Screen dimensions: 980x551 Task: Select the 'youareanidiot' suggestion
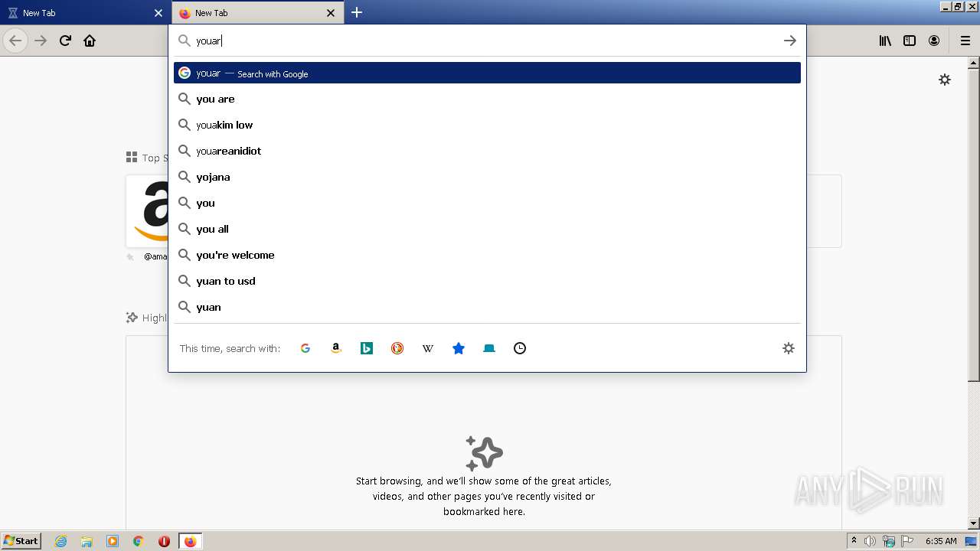click(x=487, y=151)
